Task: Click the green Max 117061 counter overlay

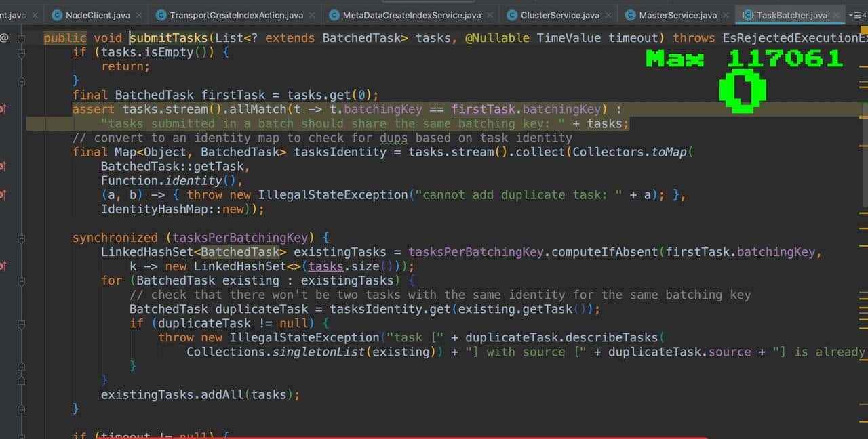Action: (x=744, y=60)
